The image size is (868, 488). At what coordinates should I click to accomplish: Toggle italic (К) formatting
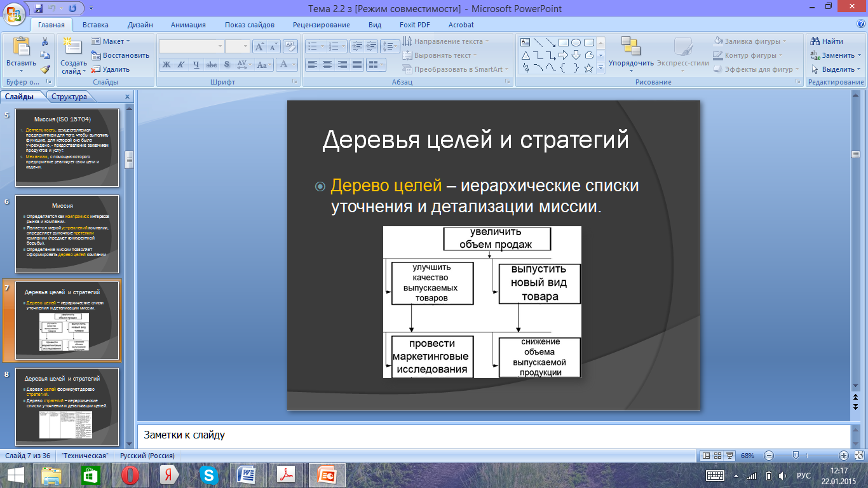point(180,64)
